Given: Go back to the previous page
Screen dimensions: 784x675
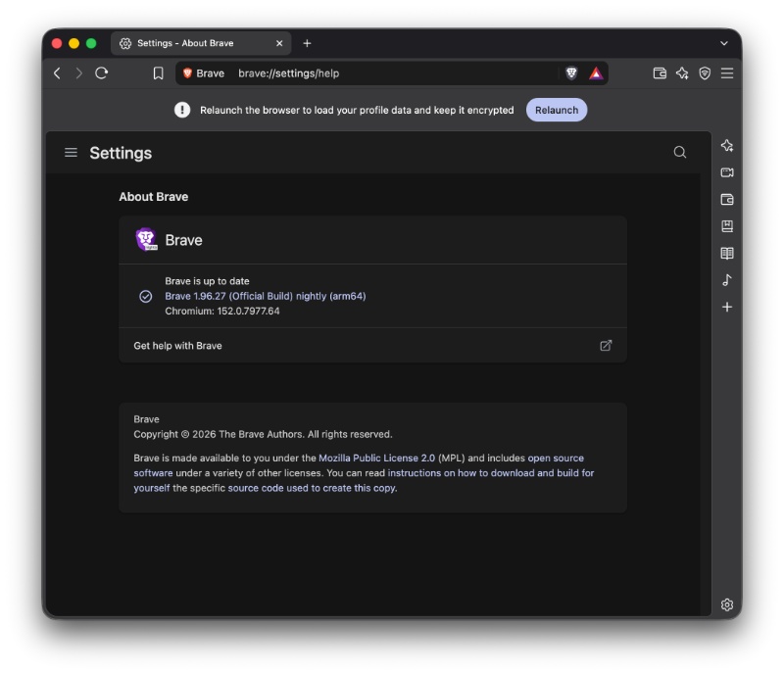Looking at the screenshot, I should tap(57, 73).
